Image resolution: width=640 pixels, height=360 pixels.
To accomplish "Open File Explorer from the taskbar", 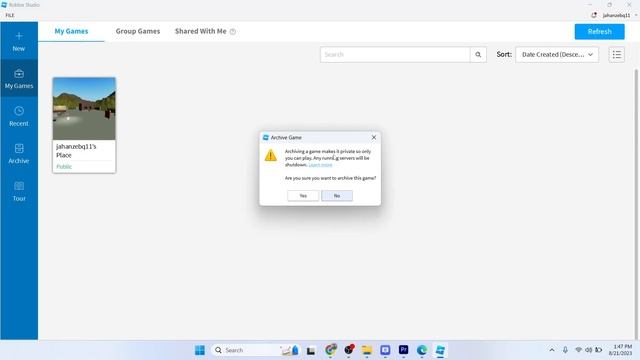I will click(x=367, y=350).
